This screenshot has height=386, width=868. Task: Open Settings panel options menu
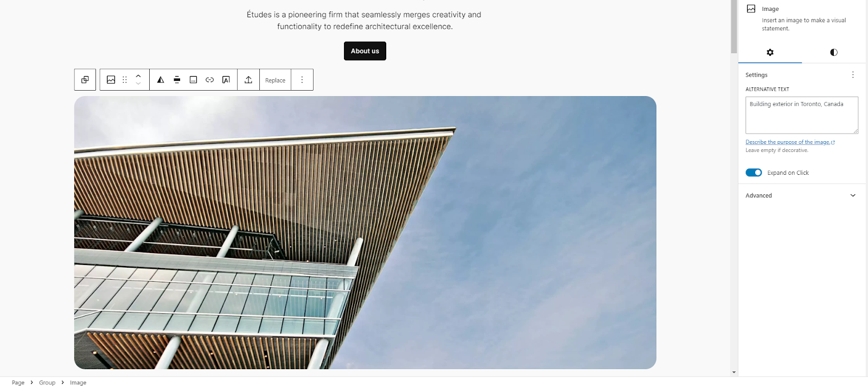pos(853,75)
